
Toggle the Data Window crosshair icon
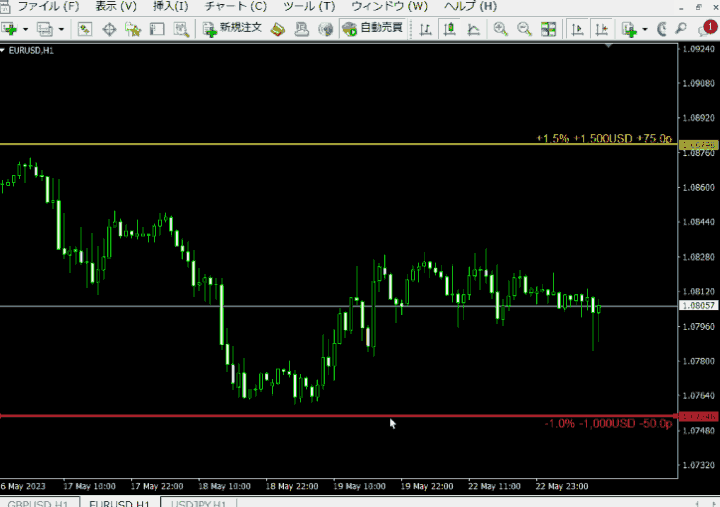coord(109,29)
